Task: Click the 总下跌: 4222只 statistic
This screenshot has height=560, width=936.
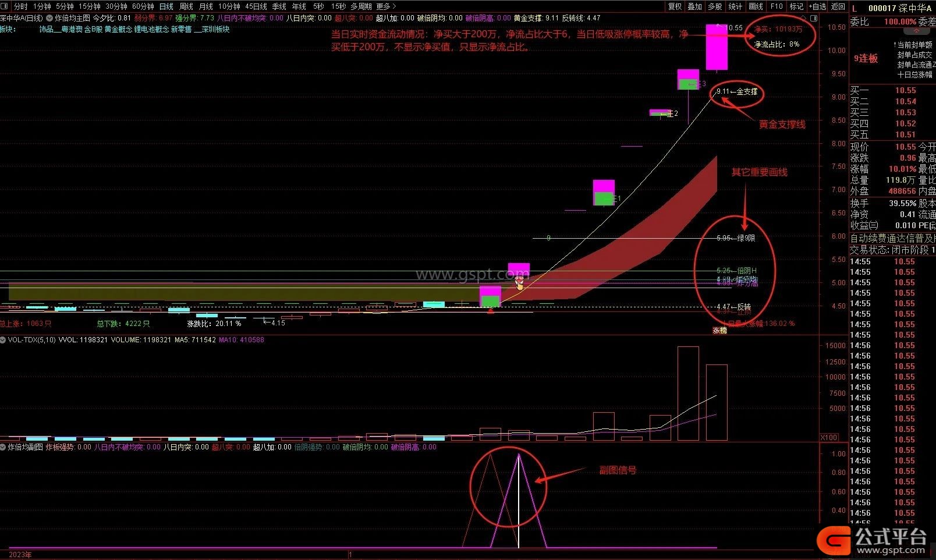Action: [x=123, y=324]
